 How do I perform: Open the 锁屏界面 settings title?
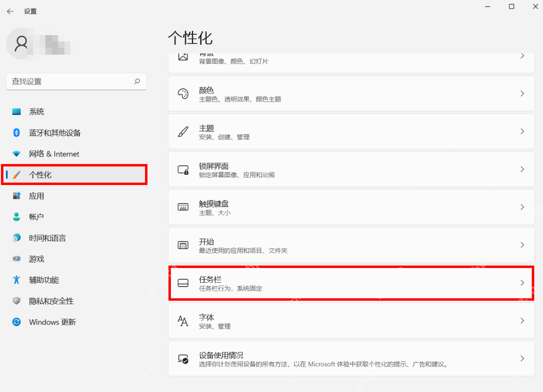point(214,166)
